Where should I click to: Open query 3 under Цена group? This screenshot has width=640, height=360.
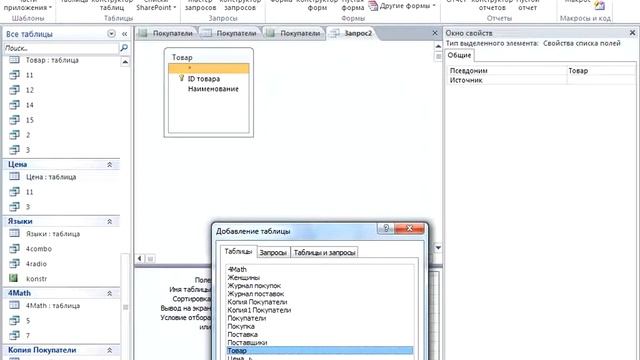28,207
